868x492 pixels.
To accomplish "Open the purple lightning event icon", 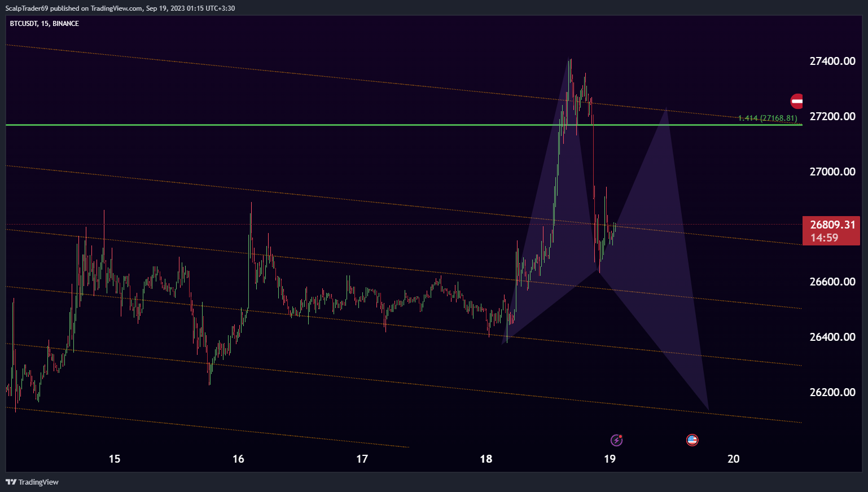I will click(x=617, y=440).
